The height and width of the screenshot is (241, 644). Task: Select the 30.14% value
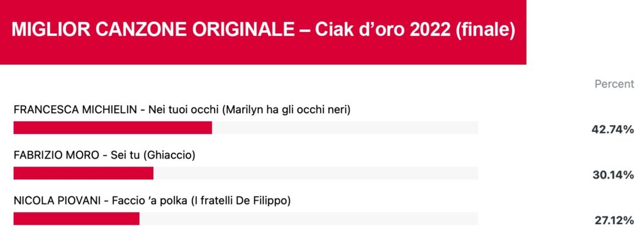(x=613, y=176)
